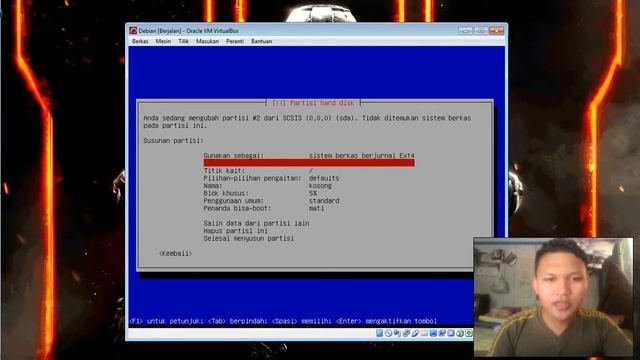Click the VirtualBox title bar logo icon
640x360 pixels.
tap(133, 31)
